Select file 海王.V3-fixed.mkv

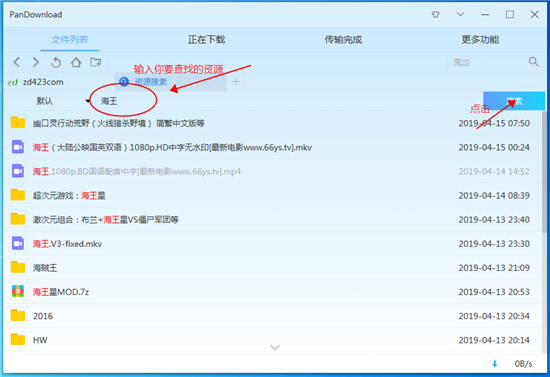coord(67,244)
